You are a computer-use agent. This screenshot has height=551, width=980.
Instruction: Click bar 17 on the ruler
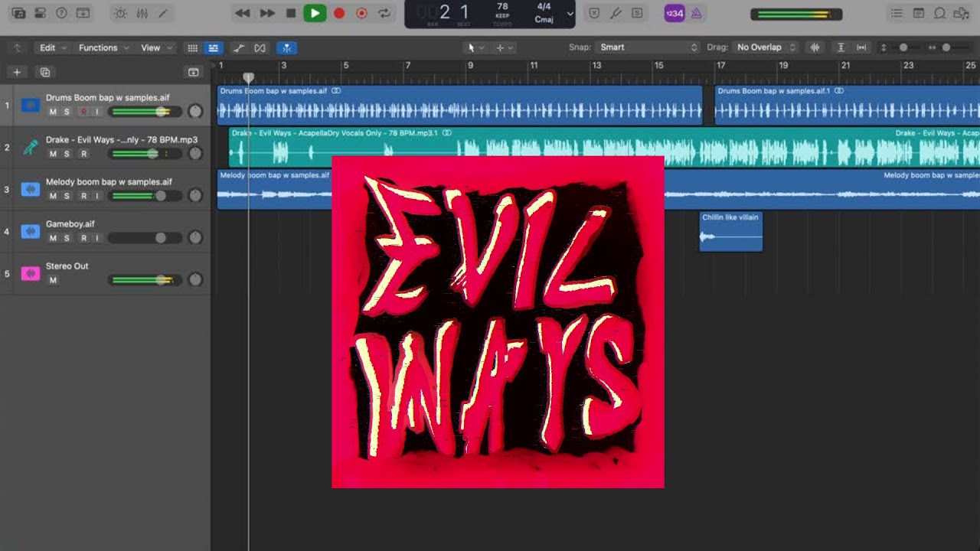click(x=720, y=66)
